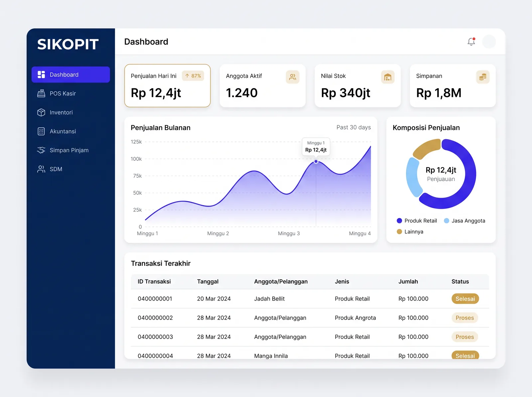
Task: Click the 20 Mar 2024 date cell
Action: pyautogui.click(x=214, y=299)
